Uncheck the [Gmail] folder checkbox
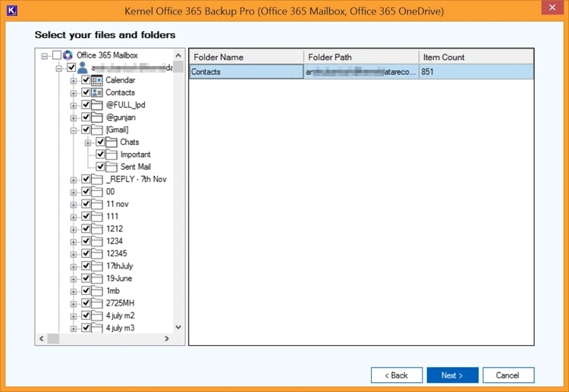The width and height of the screenshot is (569, 392). coord(86,130)
